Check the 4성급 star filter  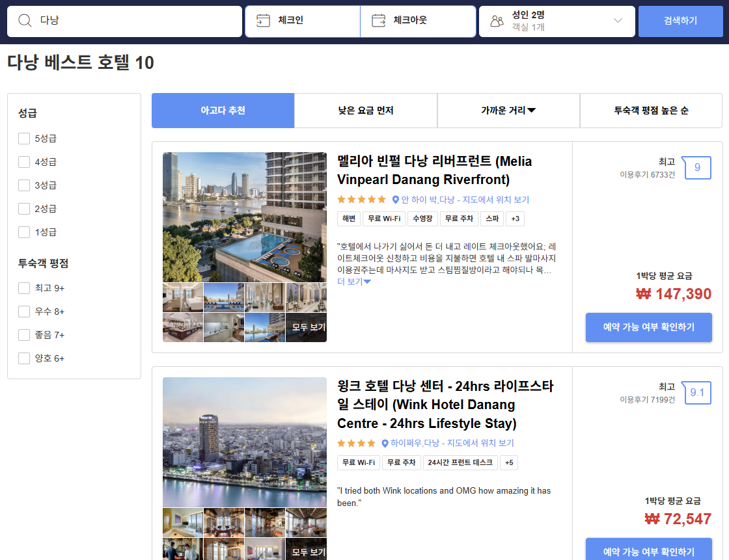(x=24, y=162)
